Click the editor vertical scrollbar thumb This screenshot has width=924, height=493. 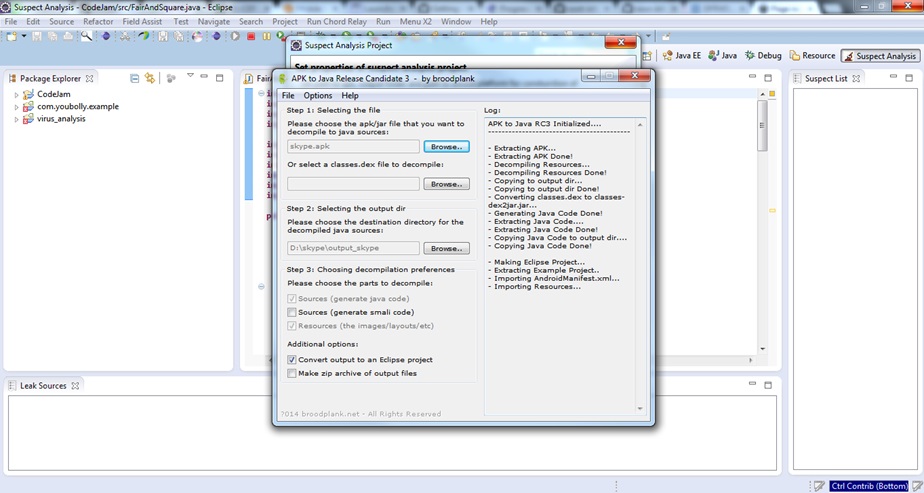pyautogui.click(x=762, y=125)
